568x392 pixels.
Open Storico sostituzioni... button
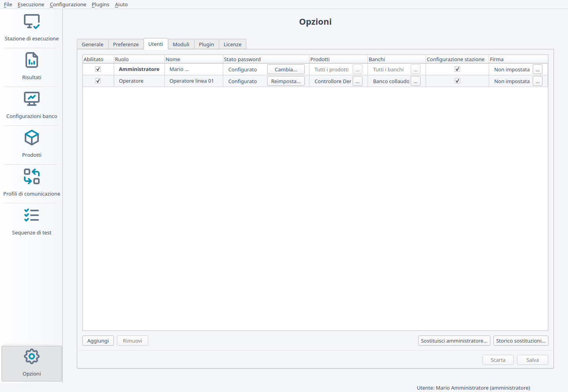[521, 341]
